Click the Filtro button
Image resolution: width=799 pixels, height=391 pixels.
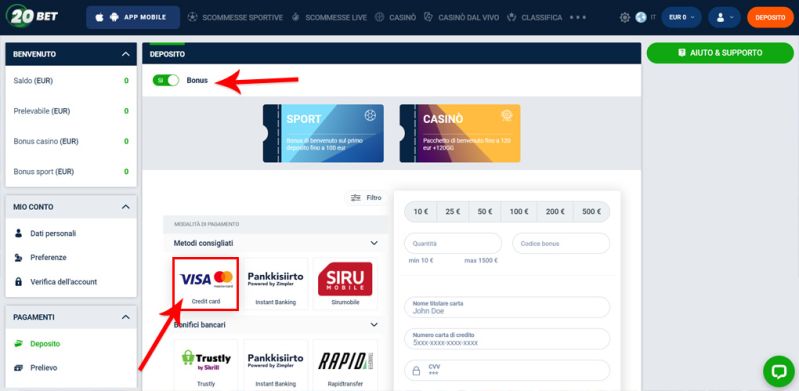coord(366,198)
